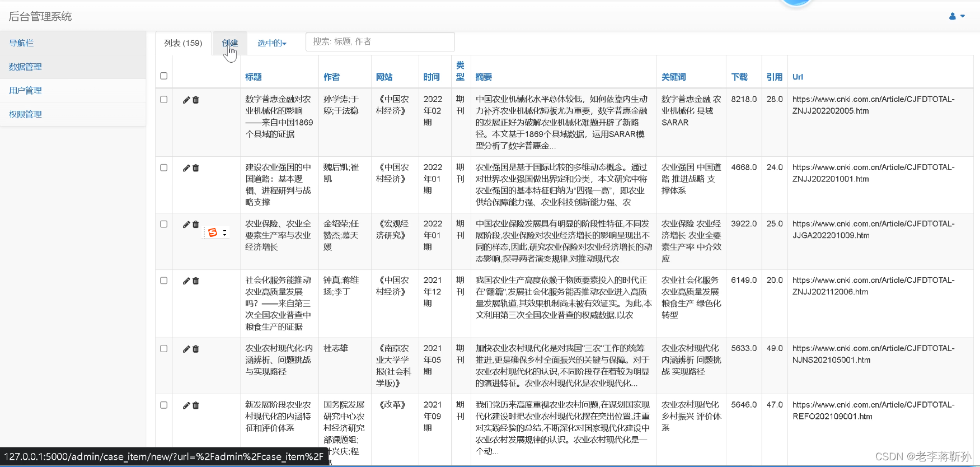Sort table by the 引用 column header
The height and width of the screenshot is (467, 980).
click(x=775, y=77)
